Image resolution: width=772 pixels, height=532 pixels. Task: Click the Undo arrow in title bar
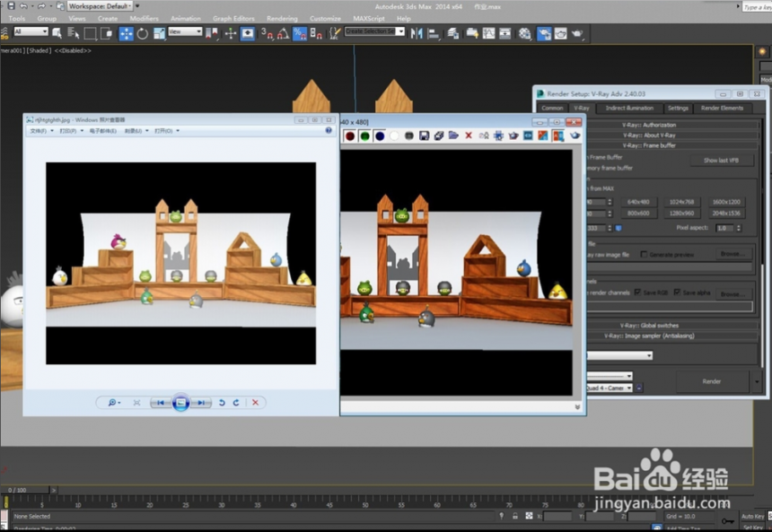[23, 6]
